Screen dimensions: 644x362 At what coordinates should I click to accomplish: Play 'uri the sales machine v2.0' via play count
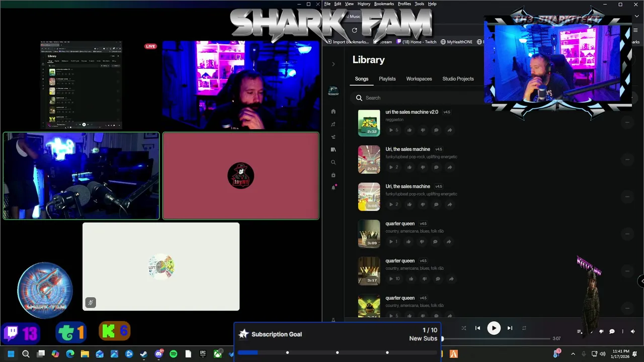(393, 130)
